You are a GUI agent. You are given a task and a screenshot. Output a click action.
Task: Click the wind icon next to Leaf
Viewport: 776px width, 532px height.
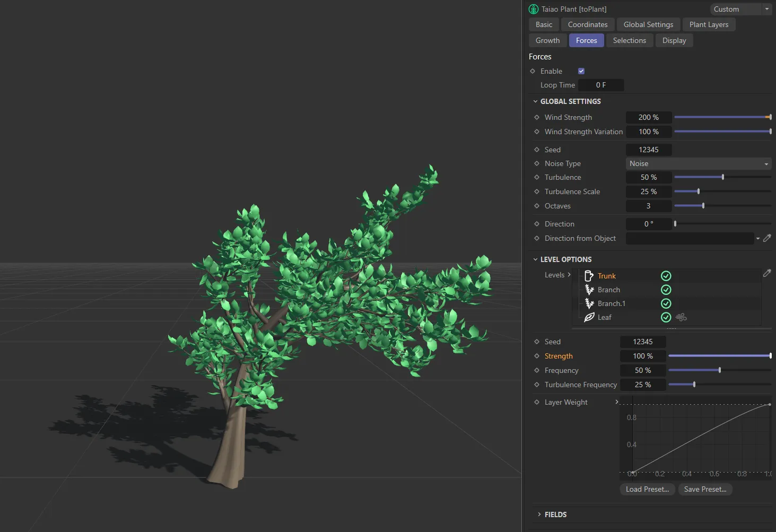(682, 317)
